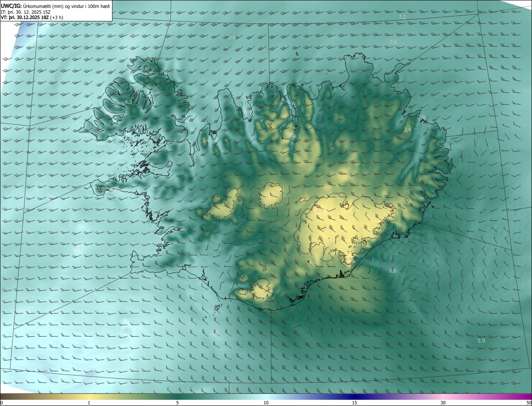Click the 3.4 value by Húnaflói bay
This screenshot has width=532, height=406.
click(x=205, y=141)
